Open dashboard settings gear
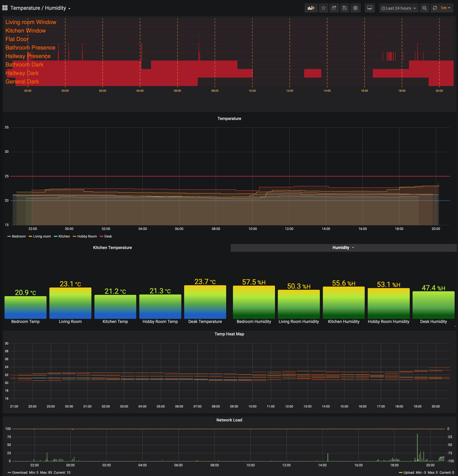 point(355,8)
